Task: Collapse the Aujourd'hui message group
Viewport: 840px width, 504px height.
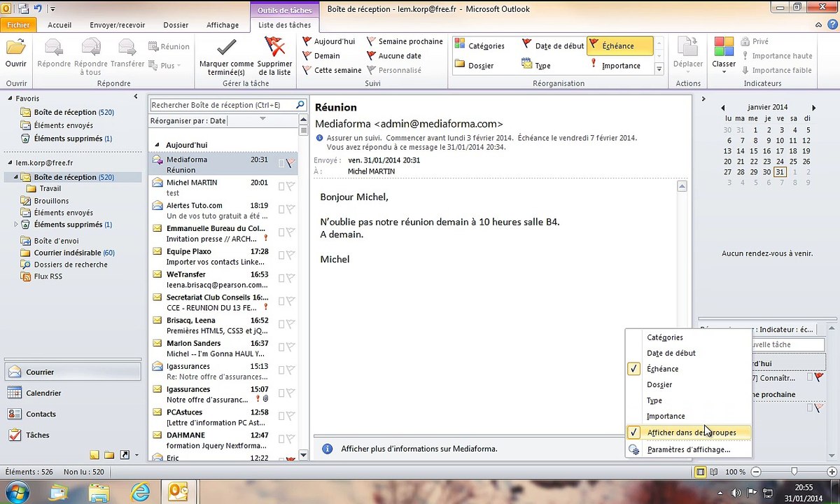Action: [x=157, y=145]
